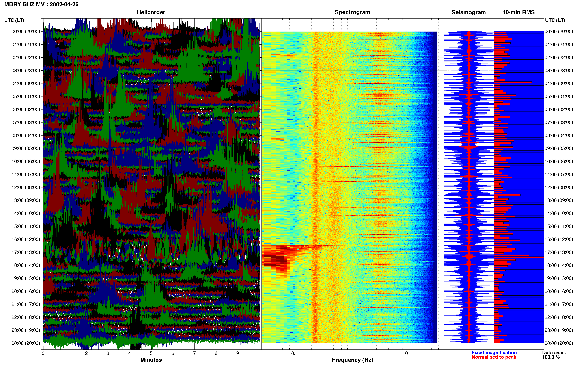Click '06:00 (02:00)' on the left time axis
Screen dimensions: 588x368
(26, 109)
